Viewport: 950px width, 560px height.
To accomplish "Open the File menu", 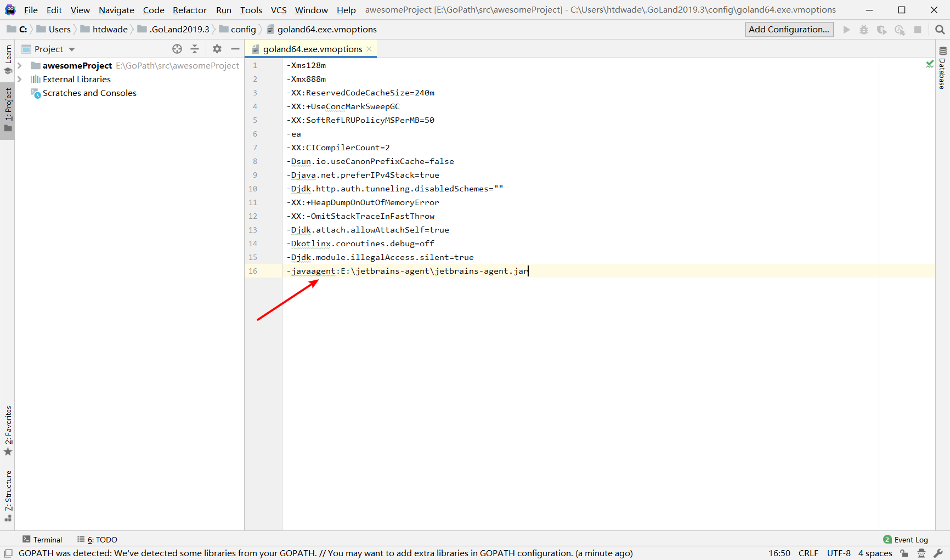I will (x=31, y=10).
